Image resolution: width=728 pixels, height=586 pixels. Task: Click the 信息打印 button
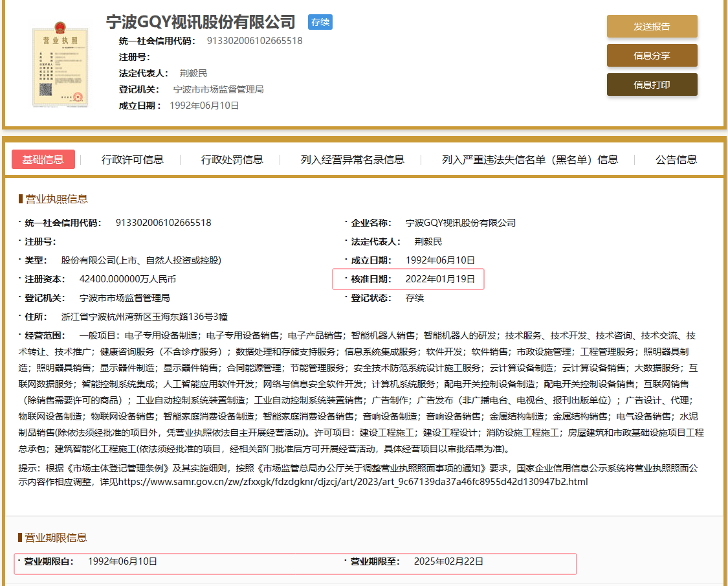[652, 85]
